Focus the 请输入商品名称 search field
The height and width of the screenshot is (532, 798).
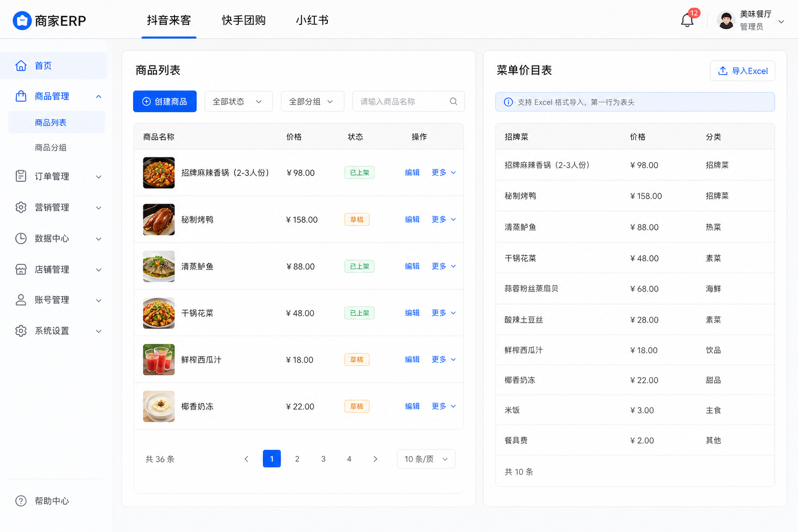coord(408,101)
